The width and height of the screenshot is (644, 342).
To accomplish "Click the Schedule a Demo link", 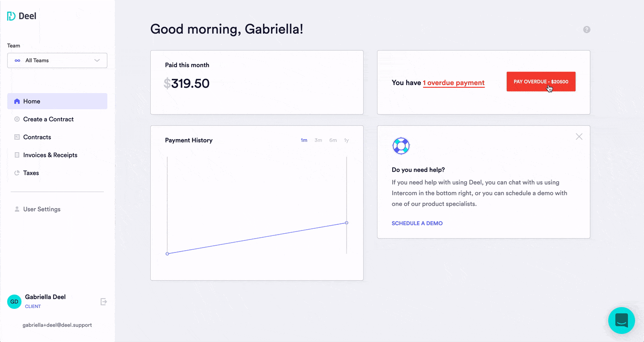I will click(417, 223).
